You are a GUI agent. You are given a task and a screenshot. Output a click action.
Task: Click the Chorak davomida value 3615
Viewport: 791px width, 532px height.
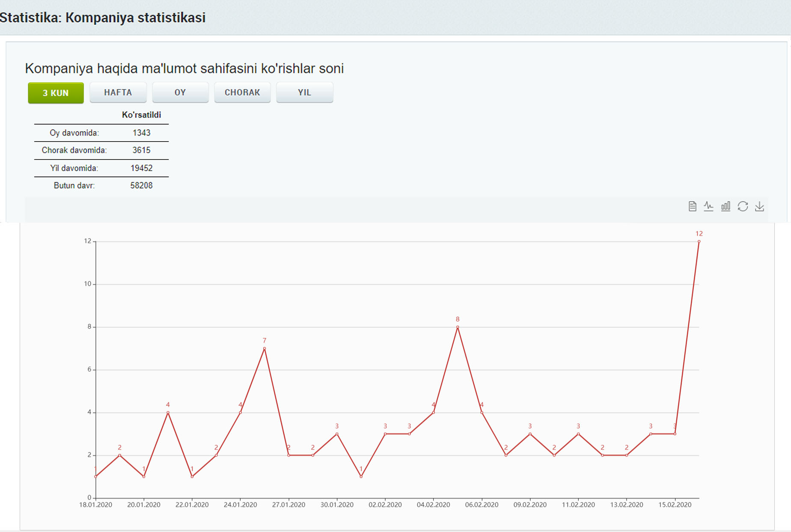(141, 150)
